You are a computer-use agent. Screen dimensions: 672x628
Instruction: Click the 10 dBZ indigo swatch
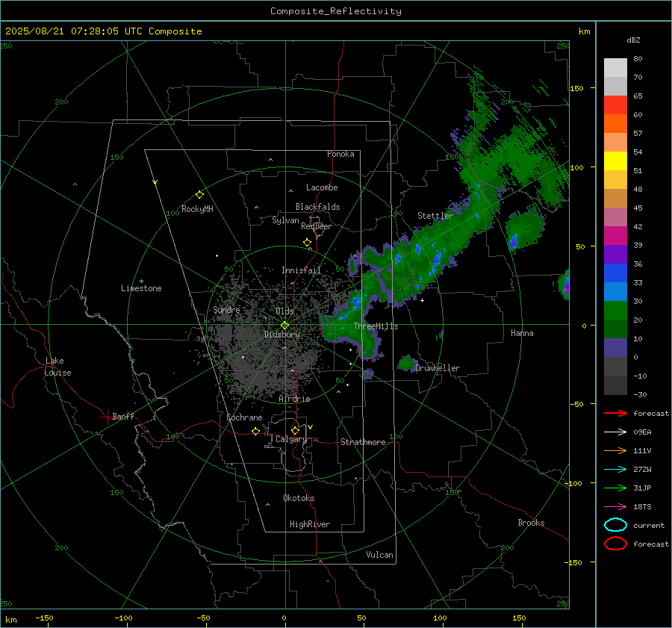[x=615, y=347]
